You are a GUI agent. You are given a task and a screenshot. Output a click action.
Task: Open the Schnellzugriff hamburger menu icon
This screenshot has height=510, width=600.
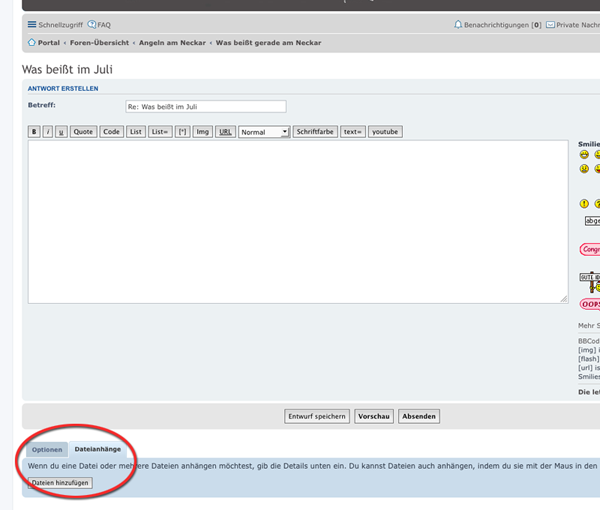point(32,24)
